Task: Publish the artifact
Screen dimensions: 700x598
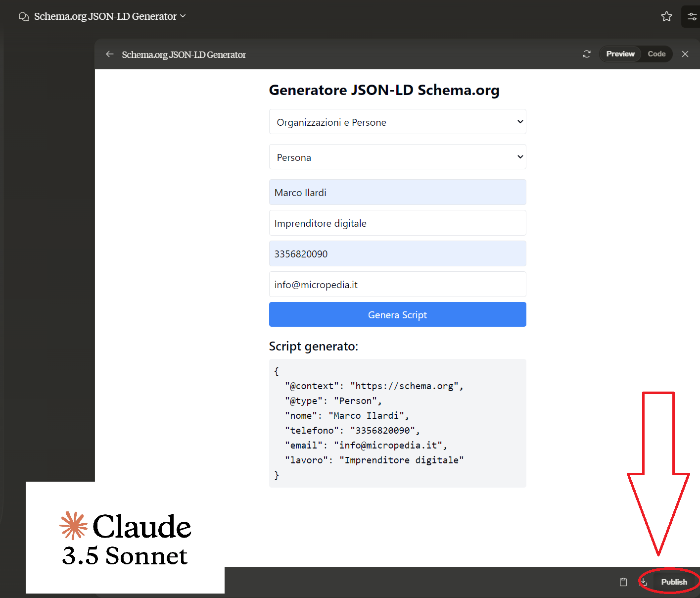Action: point(674,582)
